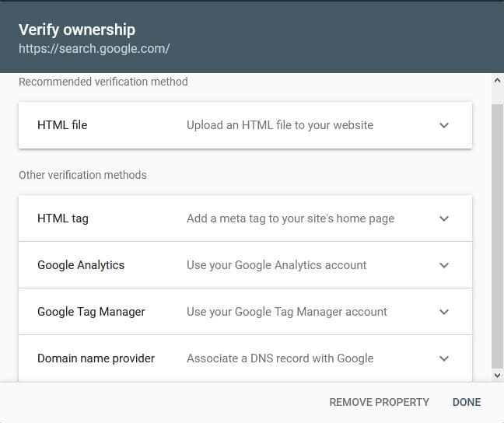
Task: Click 'Associate a DNS record with Google'
Action: point(280,358)
